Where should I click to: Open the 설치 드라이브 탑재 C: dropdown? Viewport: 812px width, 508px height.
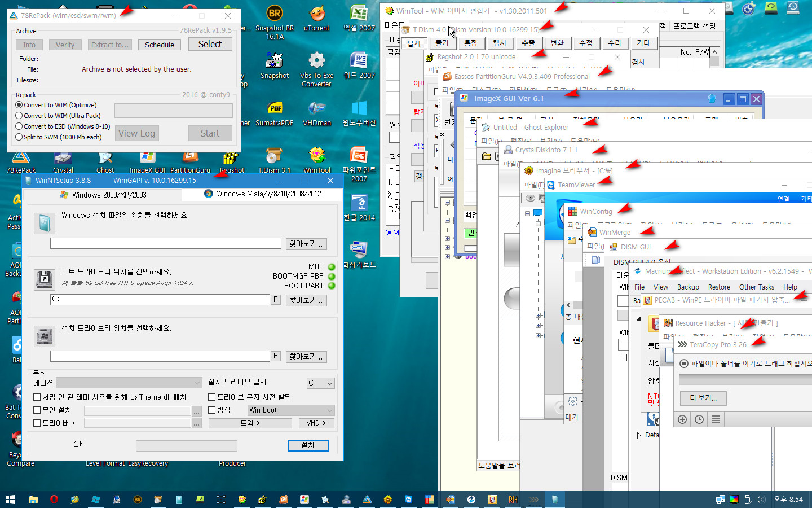pyautogui.click(x=321, y=383)
